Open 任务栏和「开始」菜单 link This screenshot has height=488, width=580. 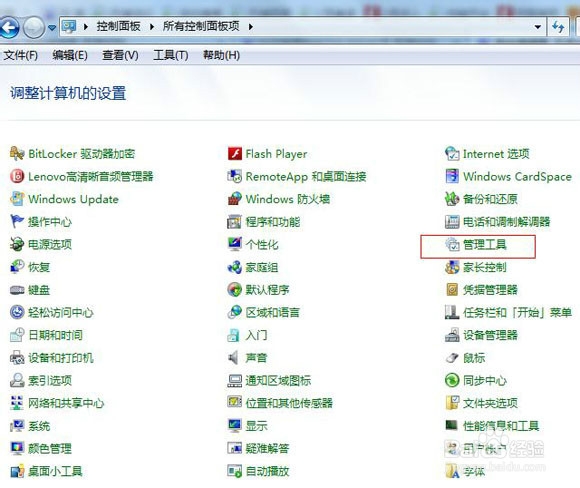[x=517, y=312]
